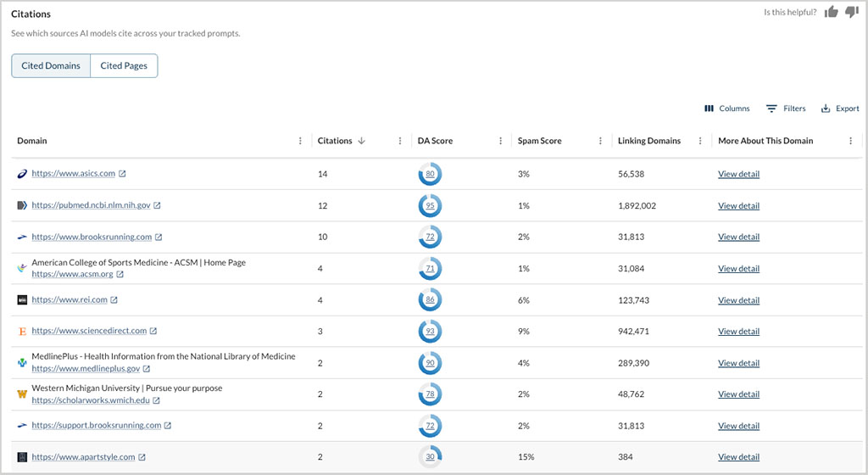868x475 pixels.
Task: Select Linking Domains value 1,892,002
Action: click(x=637, y=205)
